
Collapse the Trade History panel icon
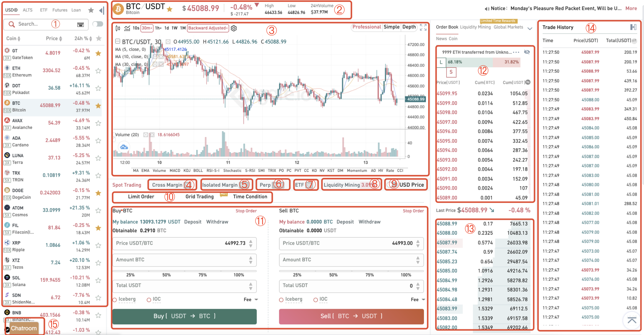pyautogui.click(x=633, y=27)
